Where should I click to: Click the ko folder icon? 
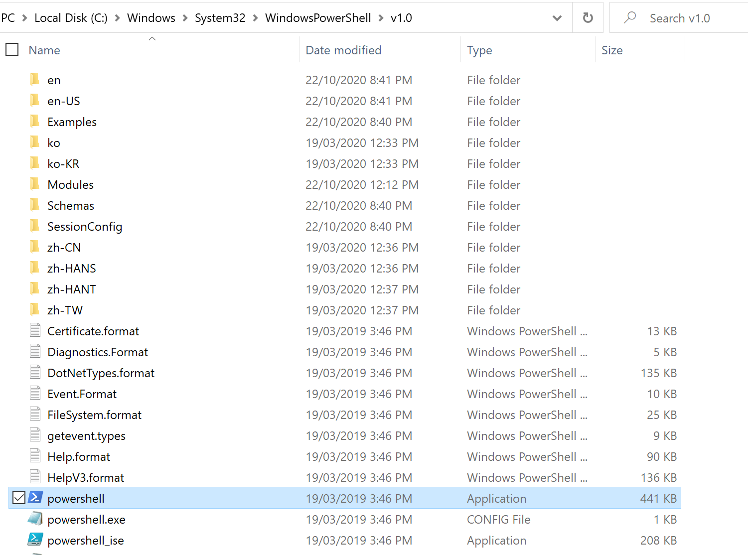tap(34, 142)
